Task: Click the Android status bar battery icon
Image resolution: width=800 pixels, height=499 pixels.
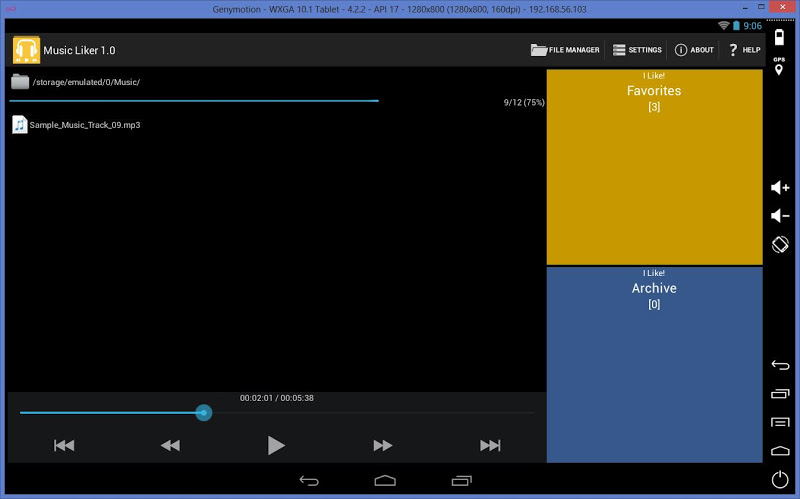Action: tap(736, 26)
